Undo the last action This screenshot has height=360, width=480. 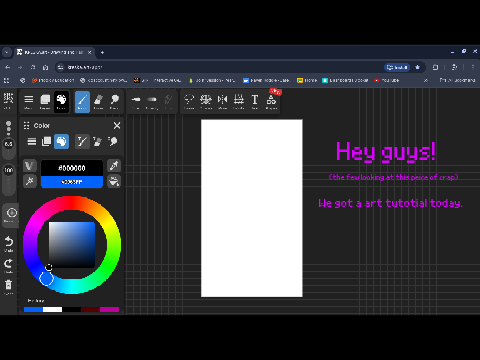8,244
